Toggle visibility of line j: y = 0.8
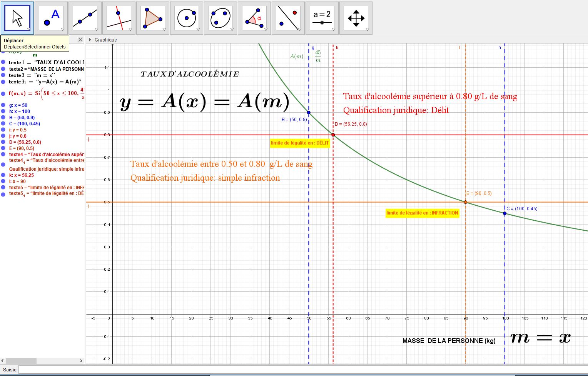The width and height of the screenshot is (588, 376). pos(3,136)
